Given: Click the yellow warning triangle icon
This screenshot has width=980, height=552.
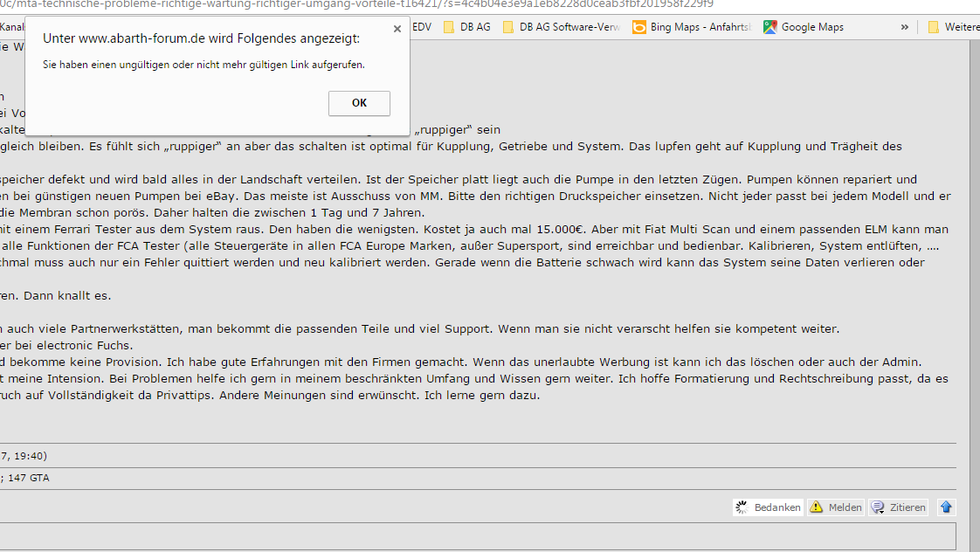Looking at the screenshot, I should click(816, 507).
